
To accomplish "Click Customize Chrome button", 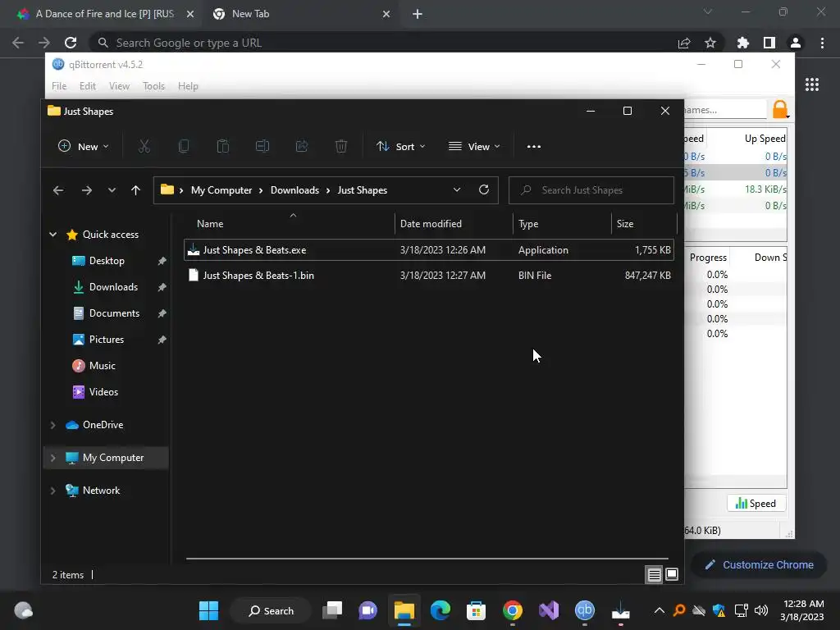I will point(759,564).
